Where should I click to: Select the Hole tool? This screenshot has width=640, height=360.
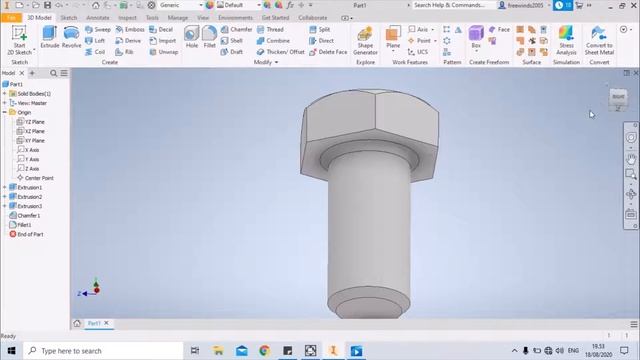pyautogui.click(x=191, y=37)
